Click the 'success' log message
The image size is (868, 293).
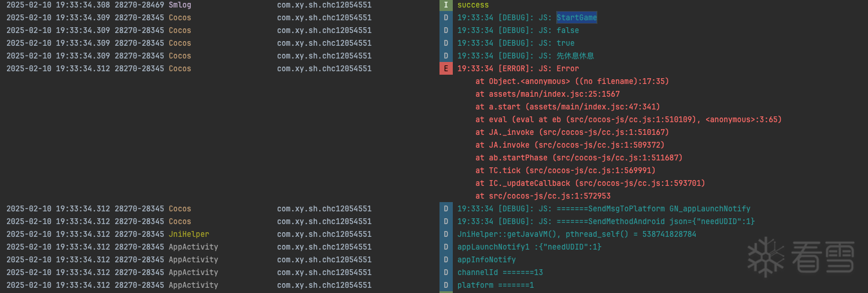point(473,5)
